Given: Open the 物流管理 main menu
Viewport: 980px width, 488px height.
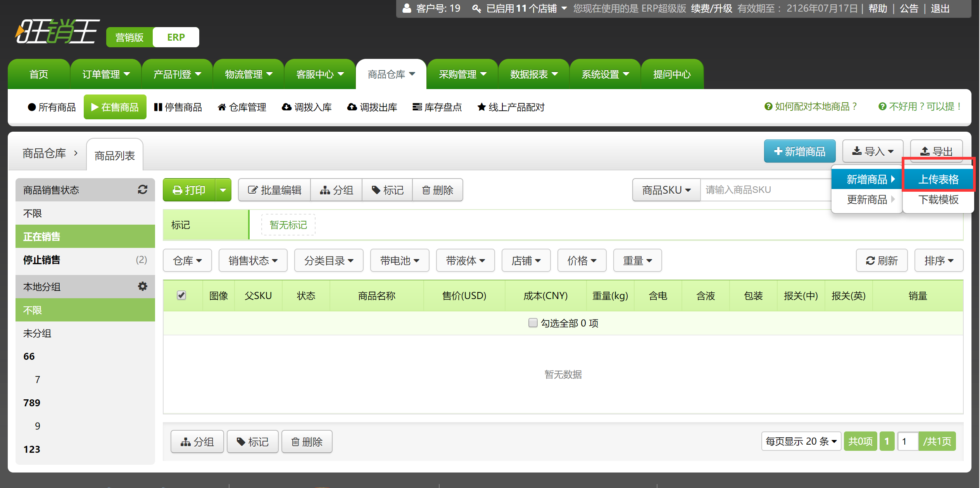Looking at the screenshot, I should (248, 74).
